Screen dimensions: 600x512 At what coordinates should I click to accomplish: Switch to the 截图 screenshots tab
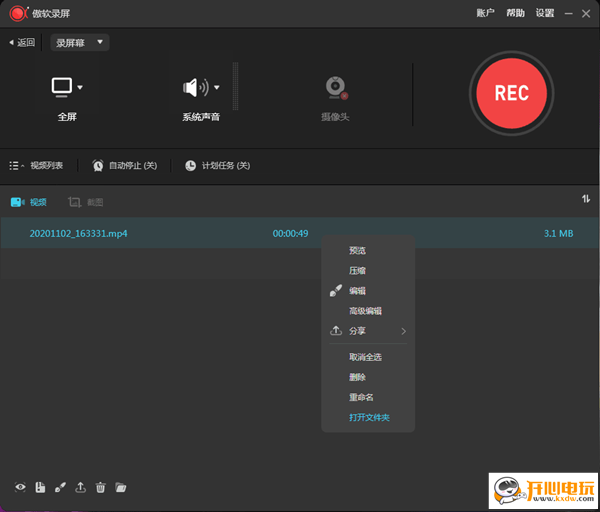click(x=86, y=202)
